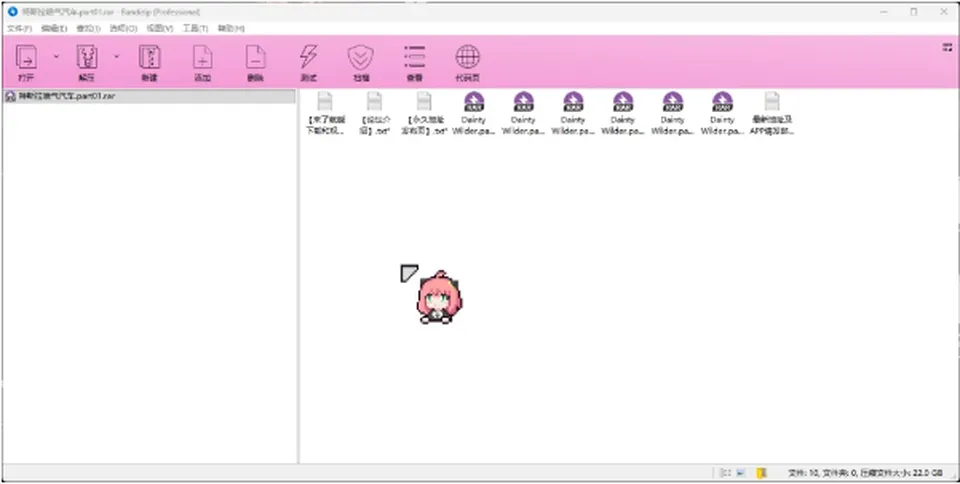Click the toolbar layout icon at pink bar's right end
This screenshot has height=484, width=960.
(947, 48)
